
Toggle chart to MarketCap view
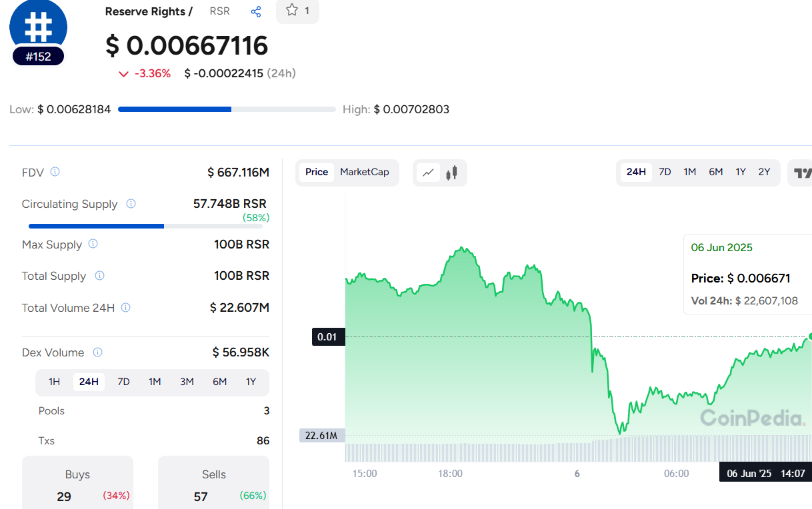pyautogui.click(x=364, y=172)
